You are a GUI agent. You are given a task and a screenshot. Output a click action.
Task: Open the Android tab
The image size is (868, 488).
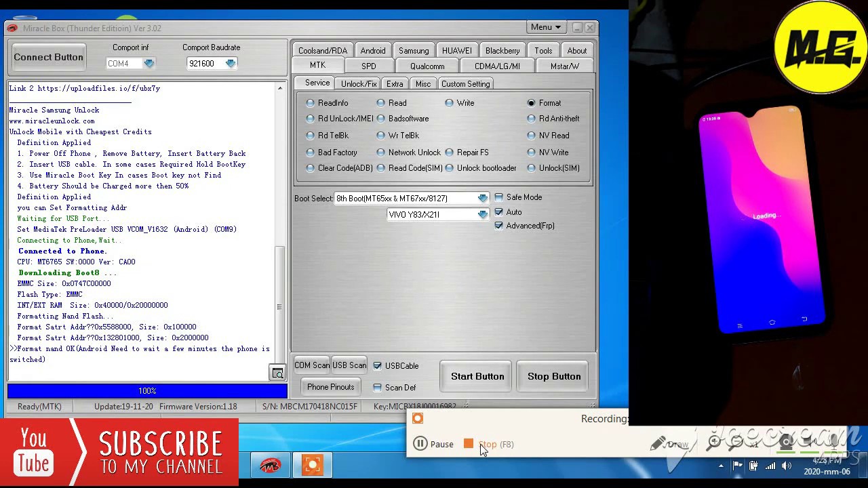click(x=373, y=51)
